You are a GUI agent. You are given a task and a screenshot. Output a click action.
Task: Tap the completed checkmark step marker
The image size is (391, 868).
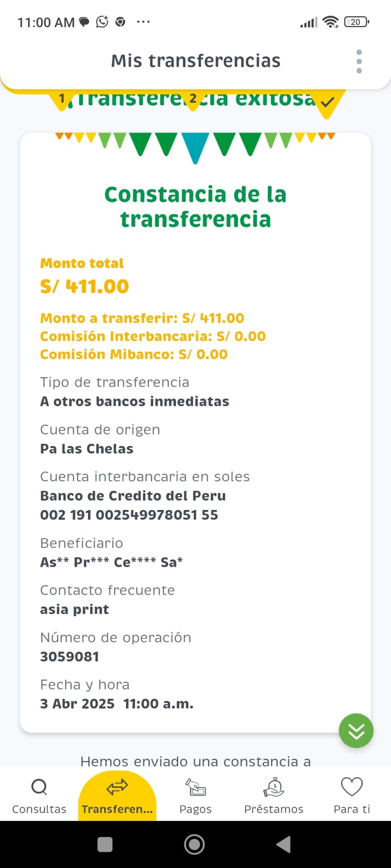click(x=327, y=101)
